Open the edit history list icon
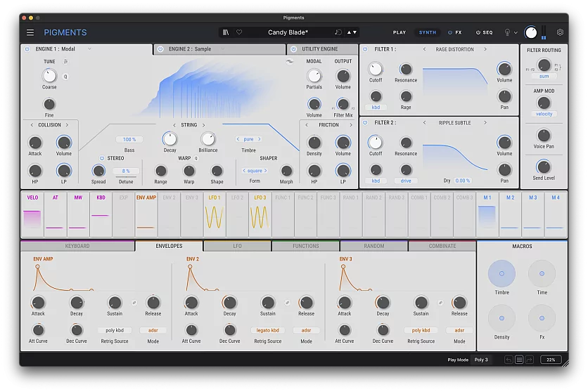The height and width of the screenshot is (392, 588). point(519,360)
